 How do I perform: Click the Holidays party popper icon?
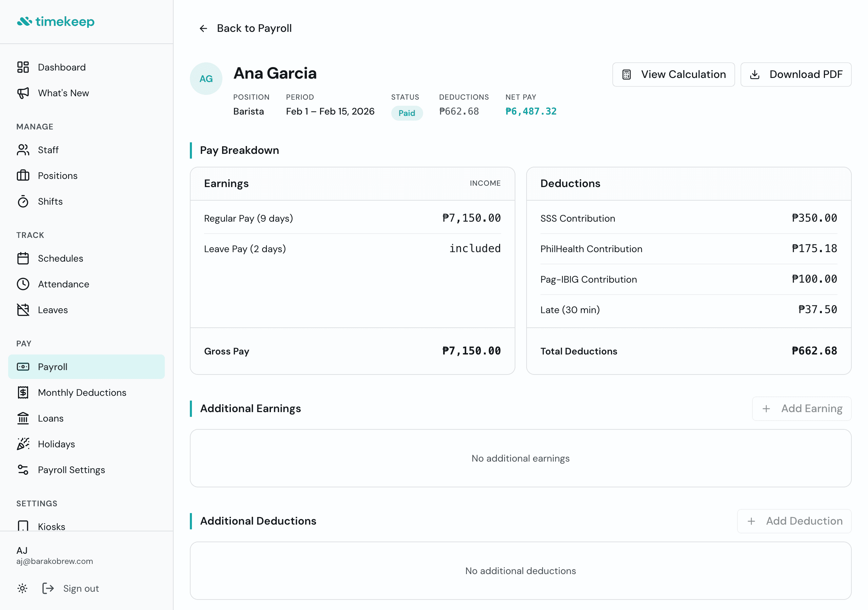(x=23, y=444)
